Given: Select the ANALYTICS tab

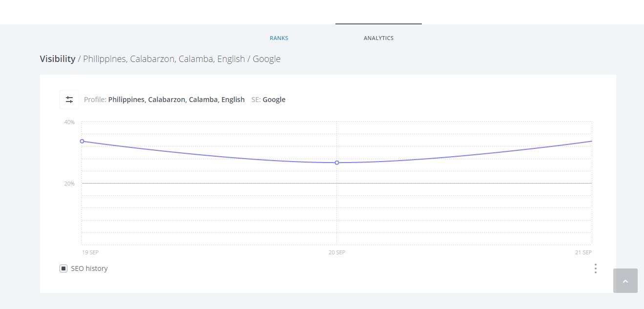Looking at the screenshot, I should 378,38.
